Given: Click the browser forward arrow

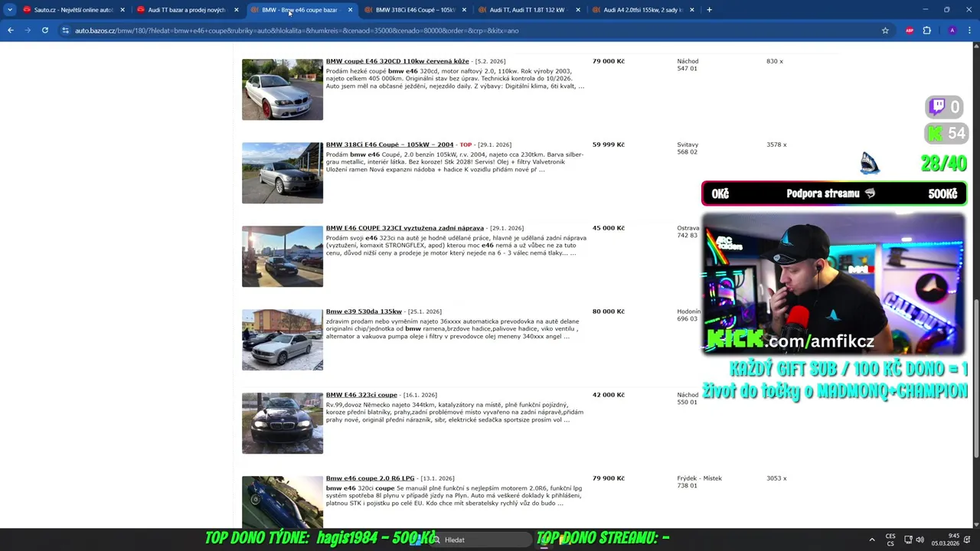Looking at the screenshot, I should click(x=28, y=31).
